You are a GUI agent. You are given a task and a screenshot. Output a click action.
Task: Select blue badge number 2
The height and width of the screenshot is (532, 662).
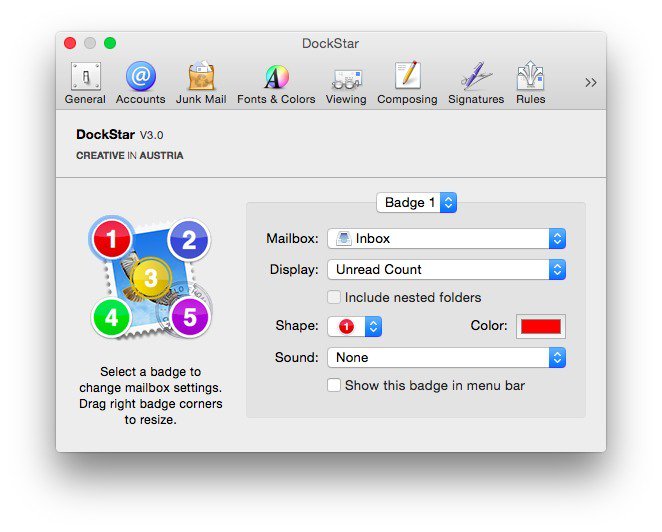tap(189, 240)
